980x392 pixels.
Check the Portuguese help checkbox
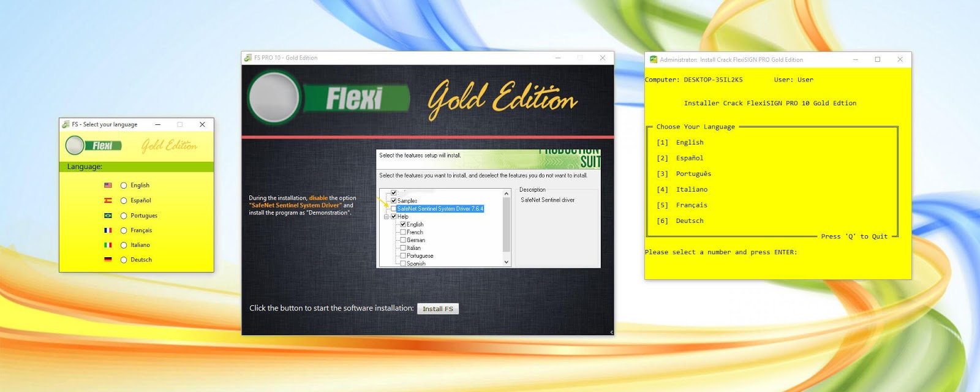click(403, 256)
